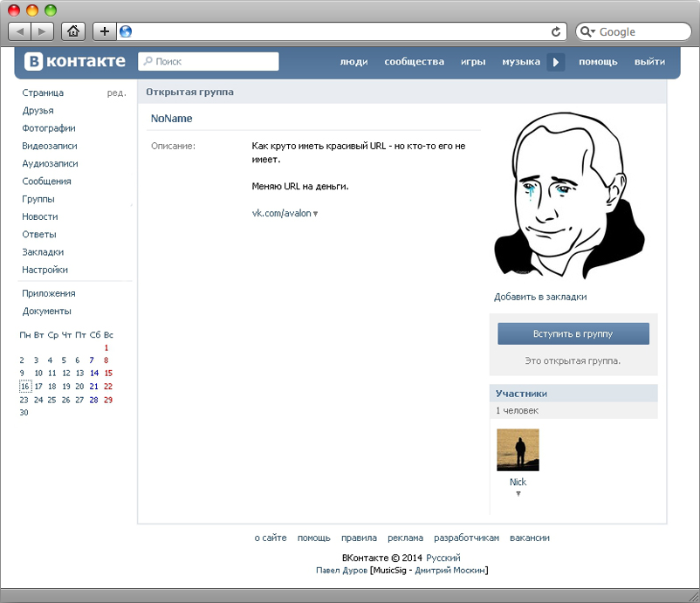700x603 pixels.
Task: Click the ред. edit link beside Страница
Action: click(x=116, y=93)
